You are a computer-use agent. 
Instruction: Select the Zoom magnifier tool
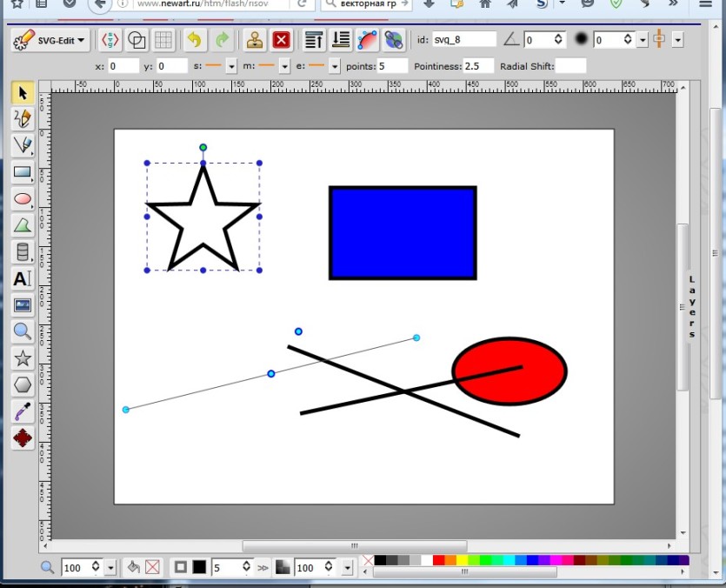(x=23, y=331)
